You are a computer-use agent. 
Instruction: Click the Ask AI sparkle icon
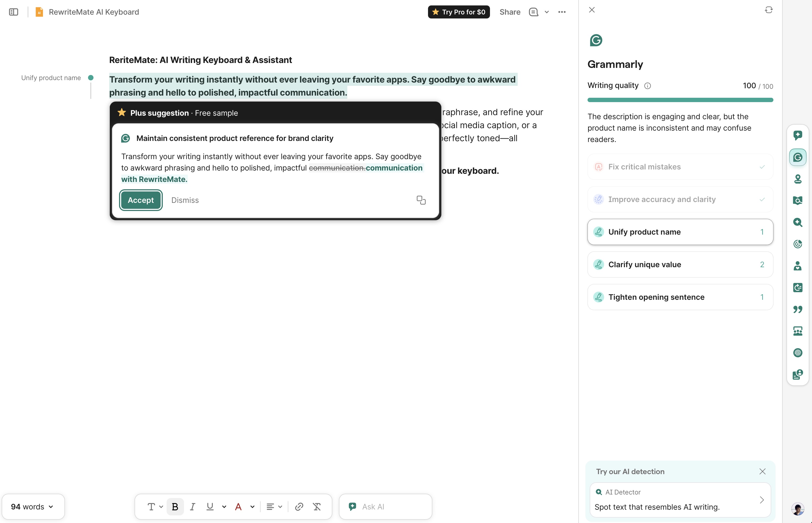click(x=352, y=507)
